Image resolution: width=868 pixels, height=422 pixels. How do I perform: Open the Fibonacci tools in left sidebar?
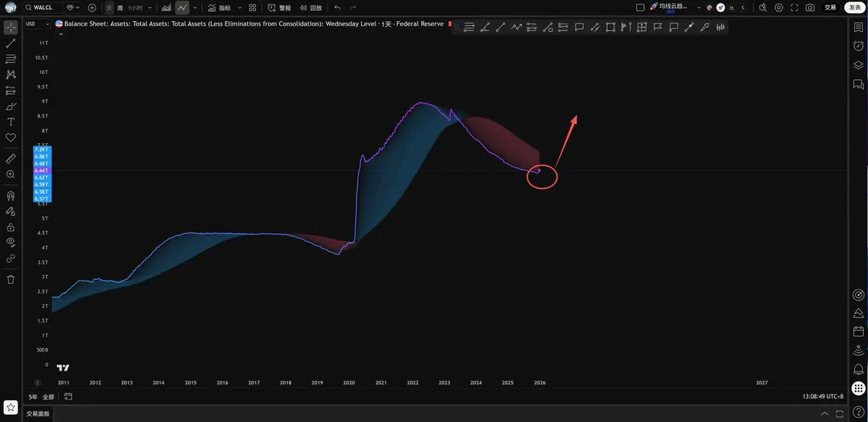point(11,59)
